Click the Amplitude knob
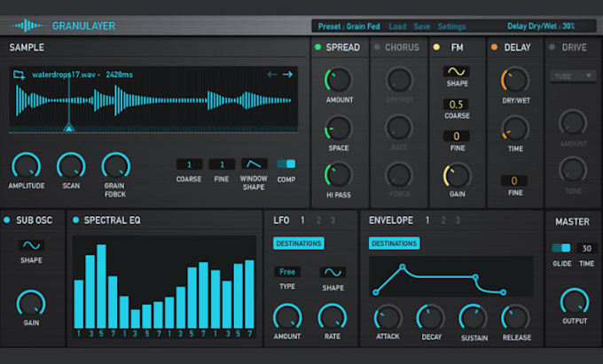Viewport: 603px width, 364px height. pyautogui.click(x=26, y=167)
